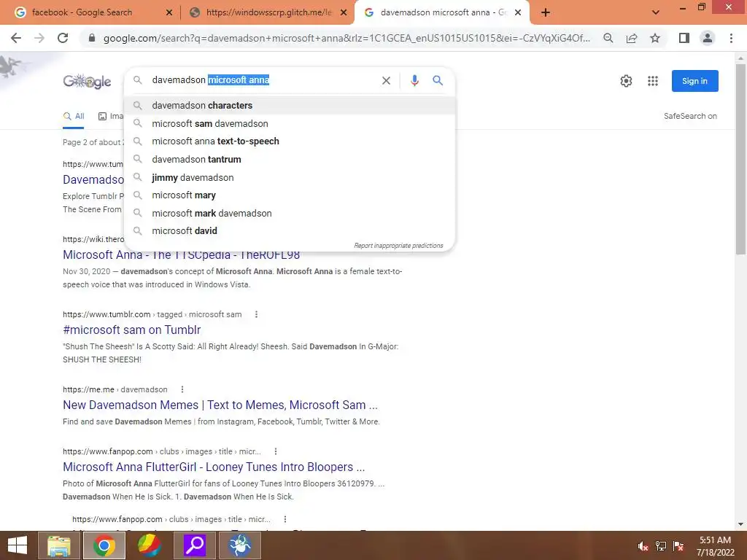747x560 pixels.
Task: Click the browser forward arrow
Action: 39,38
